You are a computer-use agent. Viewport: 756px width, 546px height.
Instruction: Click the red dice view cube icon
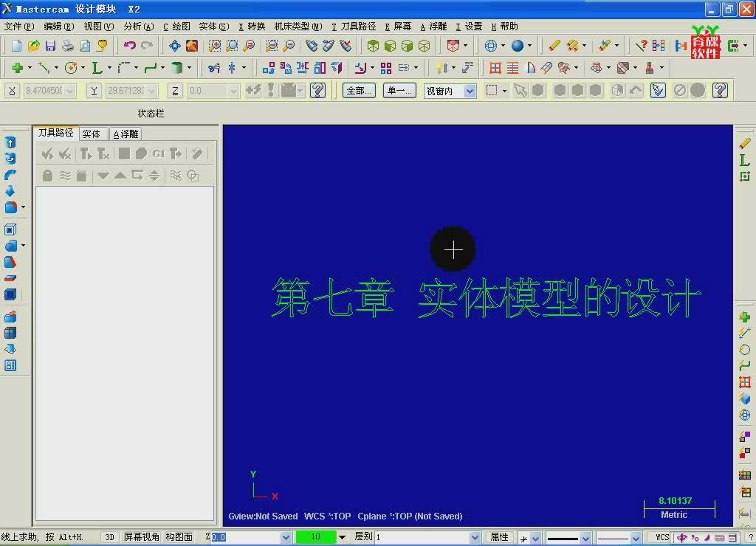[453, 46]
